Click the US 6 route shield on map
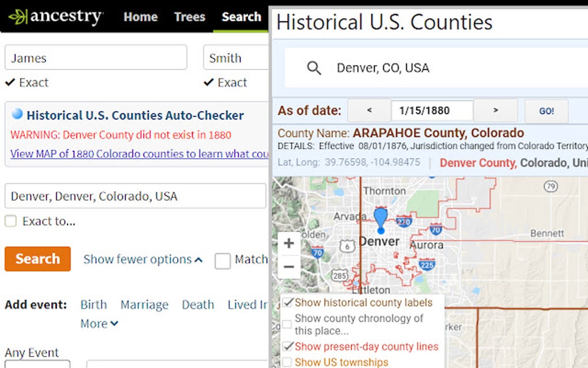Screen dimensions: 588x368 [x=347, y=246]
